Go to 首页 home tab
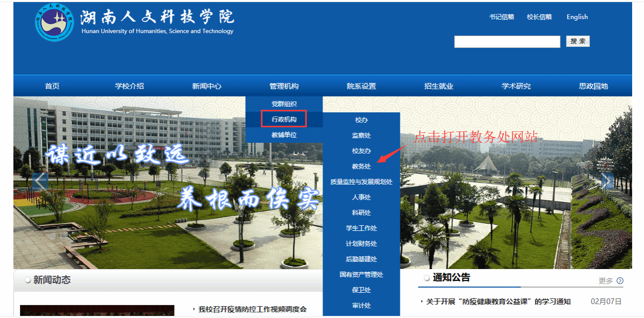Screen dimensions: 644x318 coord(52,86)
